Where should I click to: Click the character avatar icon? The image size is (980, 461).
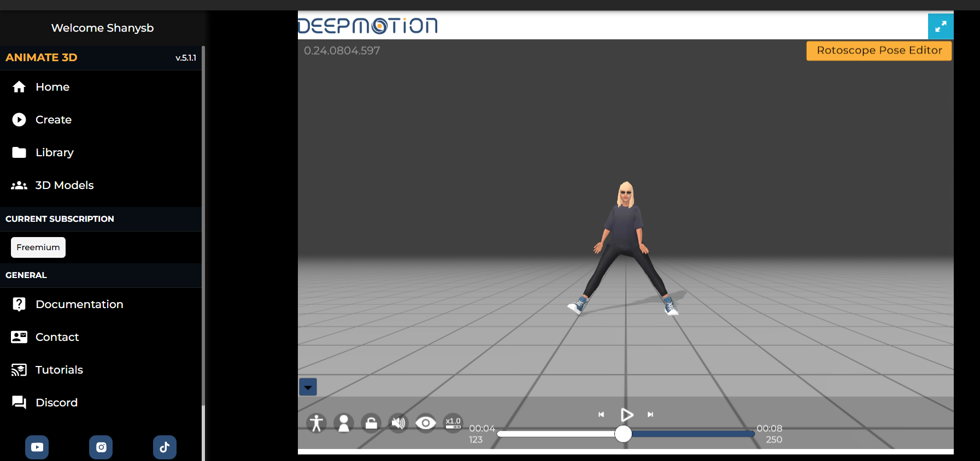click(x=344, y=423)
